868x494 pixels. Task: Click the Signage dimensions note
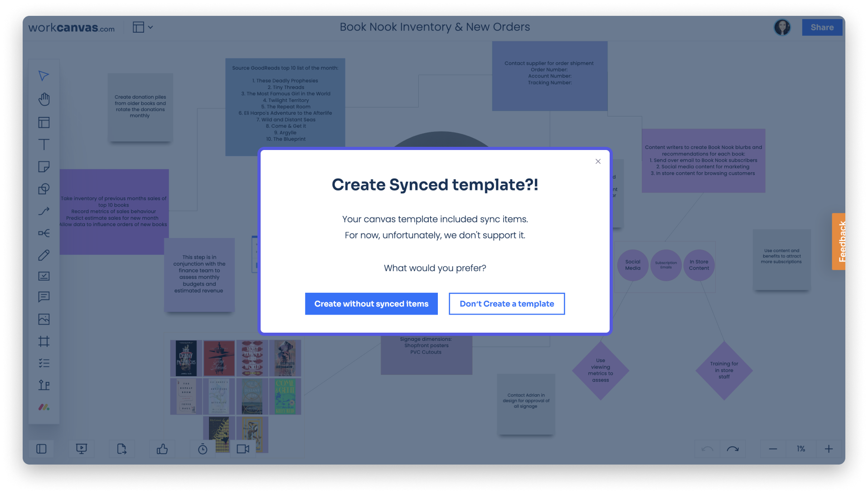tap(426, 355)
